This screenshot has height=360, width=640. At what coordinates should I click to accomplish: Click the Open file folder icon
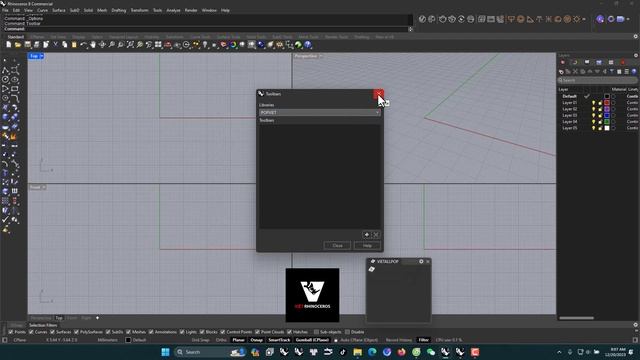coord(18,45)
